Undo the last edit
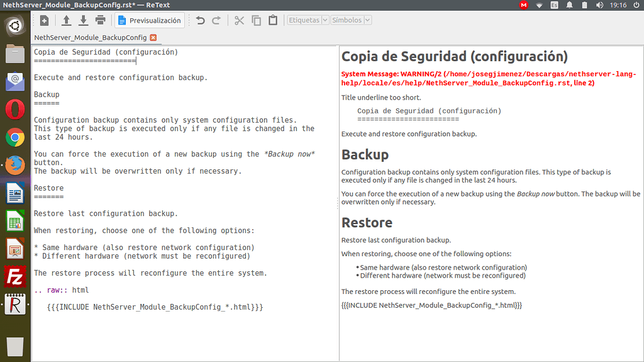Screen dimensions: 644x362 (200, 20)
